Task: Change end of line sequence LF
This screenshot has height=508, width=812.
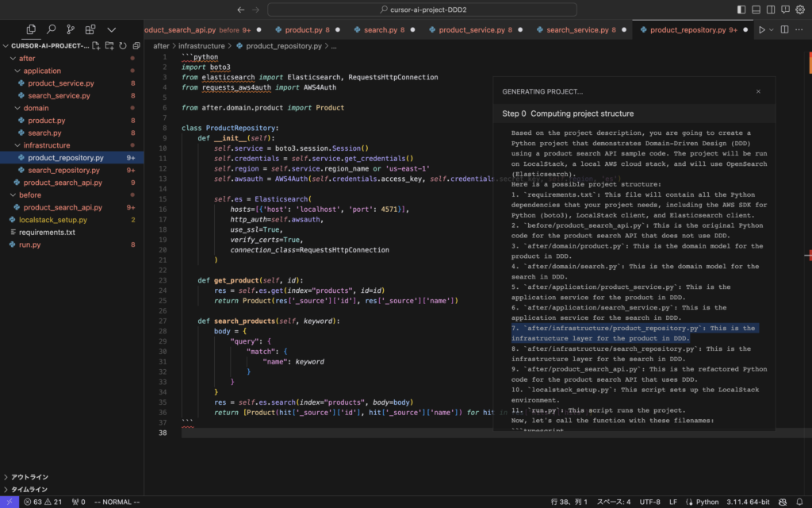Action: tap(673, 502)
